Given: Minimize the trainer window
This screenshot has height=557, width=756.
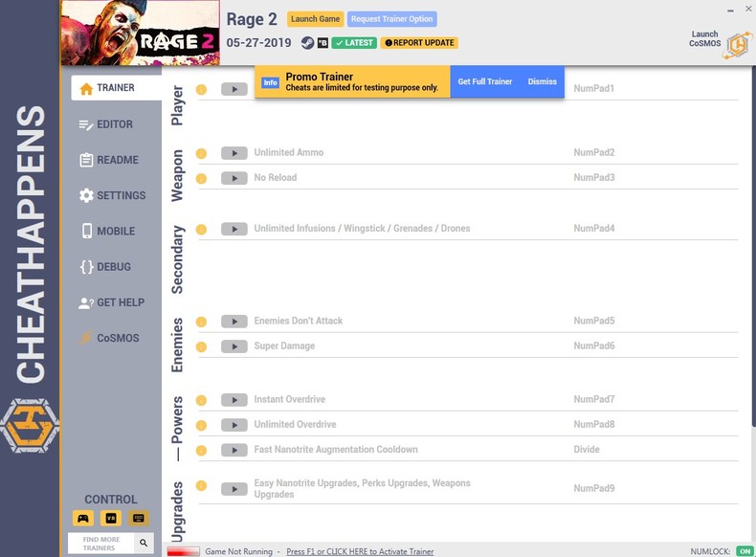Looking at the screenshot, I should (x=730, y=10).
